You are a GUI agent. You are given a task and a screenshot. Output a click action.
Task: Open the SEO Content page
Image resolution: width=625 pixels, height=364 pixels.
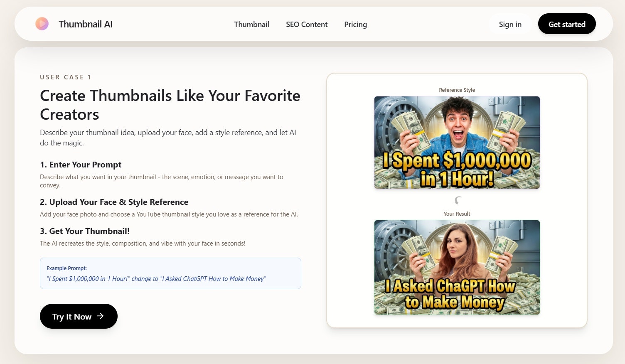pos(307,24)
